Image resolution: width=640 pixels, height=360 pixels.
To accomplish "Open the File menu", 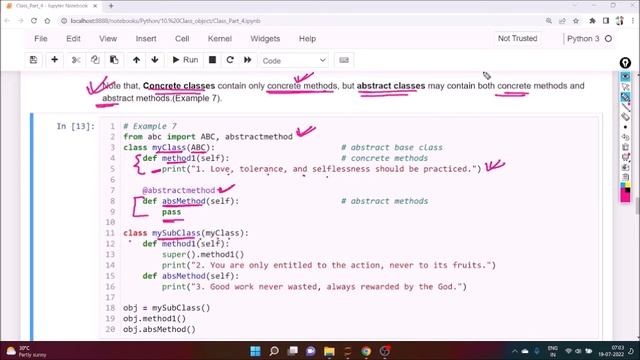I will pyautogui.click(x=41, y=39).
